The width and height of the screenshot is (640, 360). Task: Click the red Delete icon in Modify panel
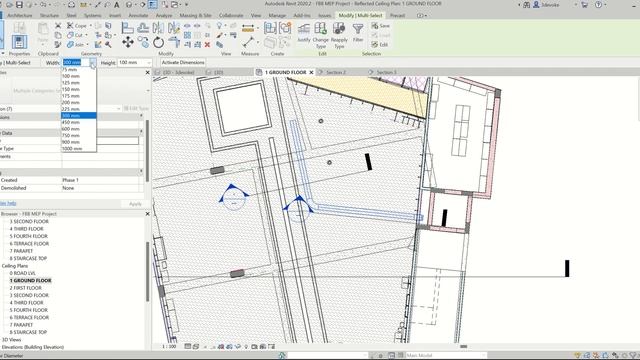click(x=207, y=45)
